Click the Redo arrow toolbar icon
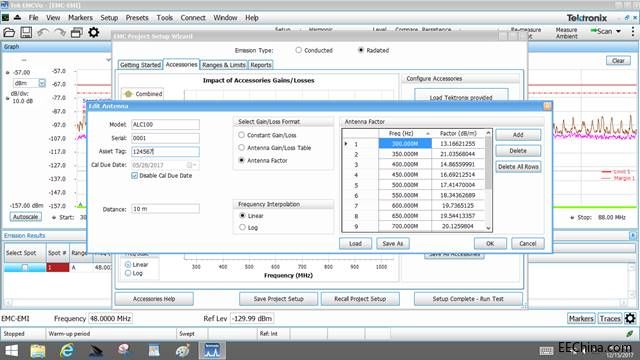640x360 pixels. (x=60, y=33)
